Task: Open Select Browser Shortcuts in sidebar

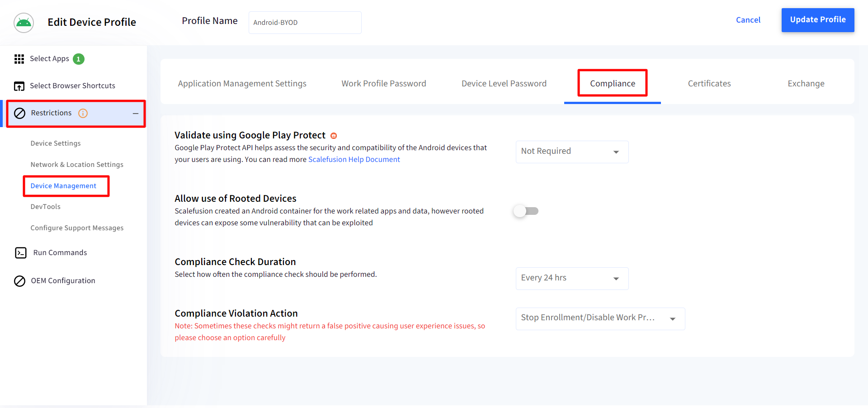Action: click(72, 86)
